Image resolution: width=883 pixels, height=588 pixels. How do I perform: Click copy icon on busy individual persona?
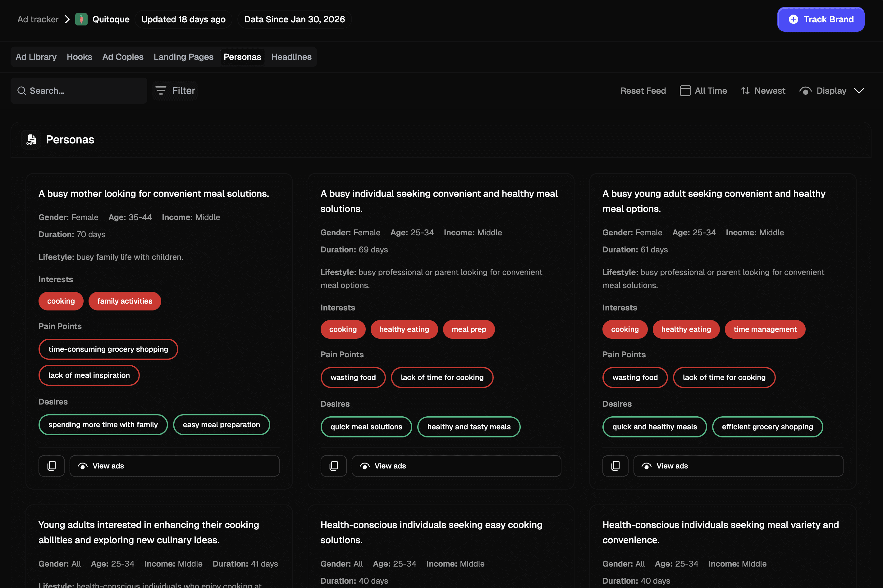pyautogui.click(x=333, y=466)
